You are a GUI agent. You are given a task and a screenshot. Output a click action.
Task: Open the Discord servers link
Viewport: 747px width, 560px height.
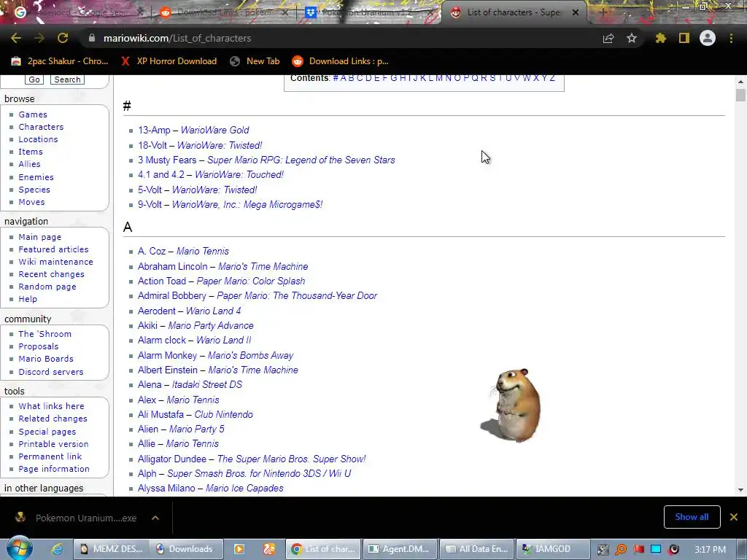pos(51,372)
